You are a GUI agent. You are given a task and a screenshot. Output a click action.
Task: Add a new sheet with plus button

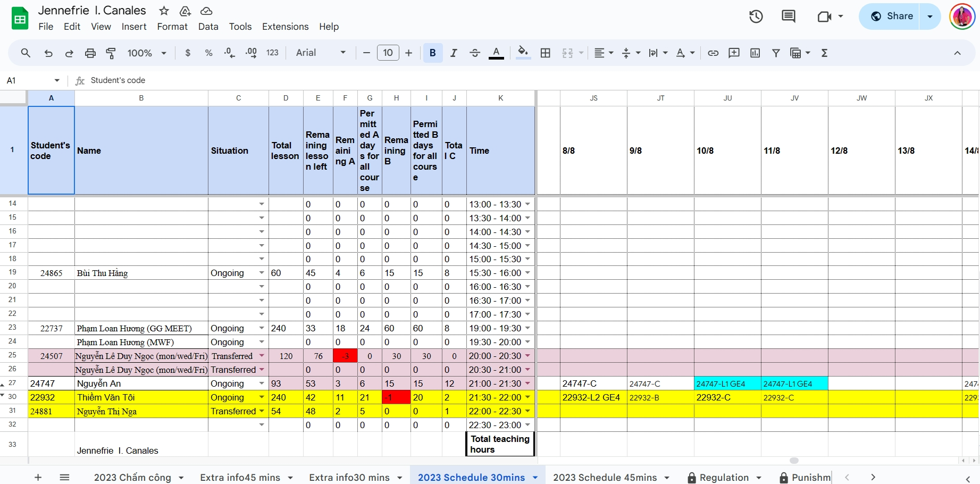tap(38, 477)
